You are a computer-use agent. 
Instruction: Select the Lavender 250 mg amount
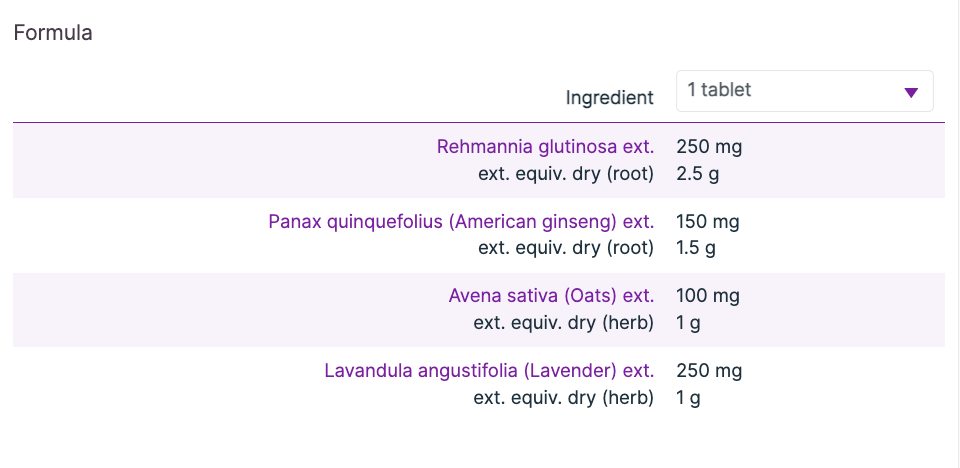(709, 371)
